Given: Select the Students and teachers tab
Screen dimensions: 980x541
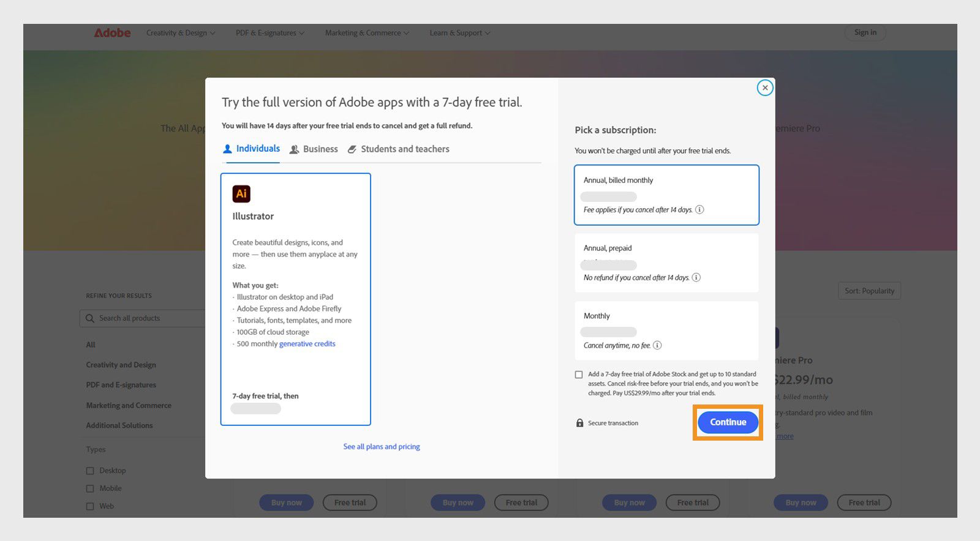Looking at the screenshot, I should [398, 149].
